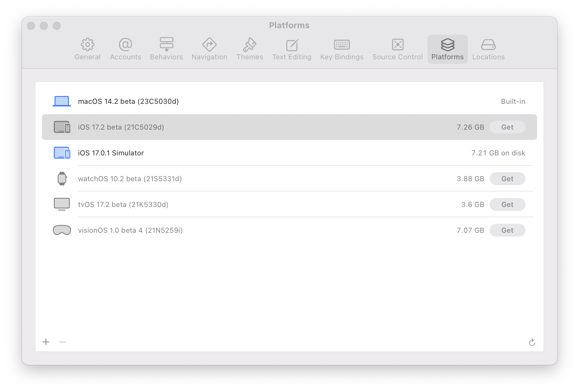This screenshot has height=392, width=579.
Task: Click the macOS 14.2 laptop icon
Action: click(x=62, y=101)
